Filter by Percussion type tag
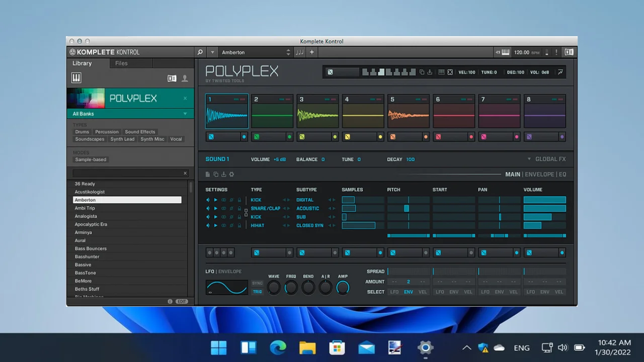Screen dimensions: 644x362 107,132
